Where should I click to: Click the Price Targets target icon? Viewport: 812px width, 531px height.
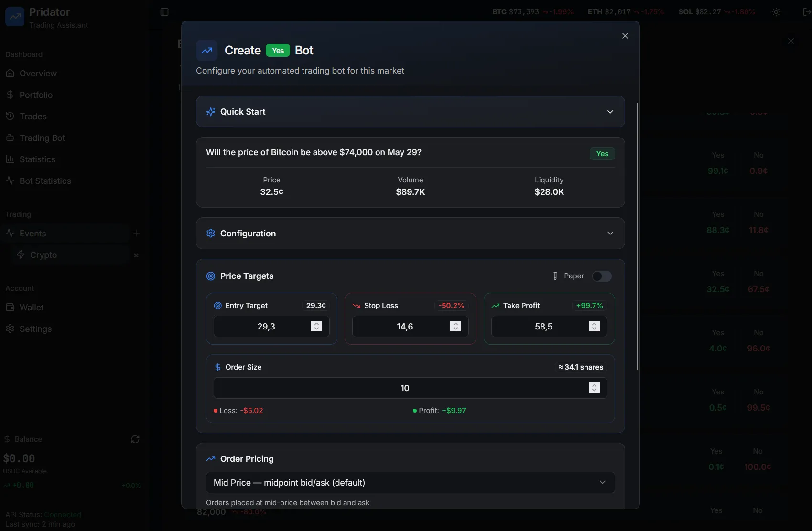[x=211, y=276]
